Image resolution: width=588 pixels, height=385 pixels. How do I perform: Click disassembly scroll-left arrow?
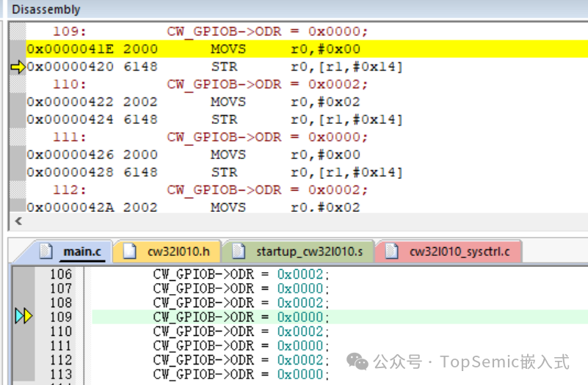pos(18,221)
